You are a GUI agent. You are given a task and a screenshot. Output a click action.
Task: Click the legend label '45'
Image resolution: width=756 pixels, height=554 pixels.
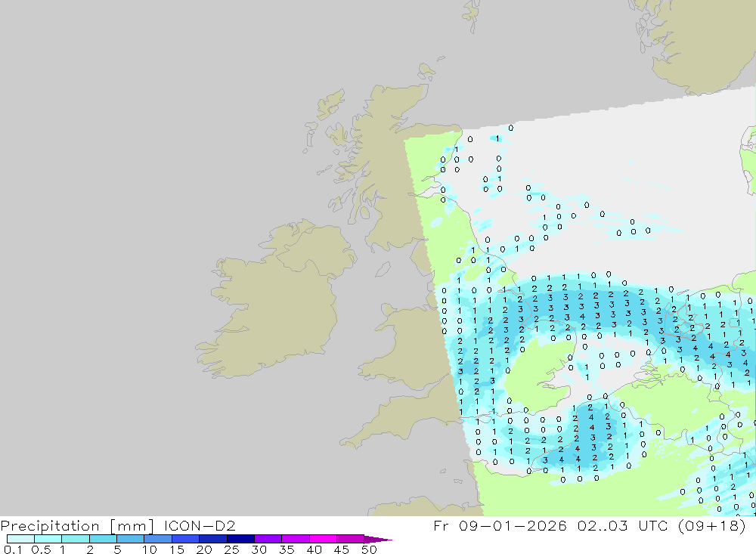[342, 549]
